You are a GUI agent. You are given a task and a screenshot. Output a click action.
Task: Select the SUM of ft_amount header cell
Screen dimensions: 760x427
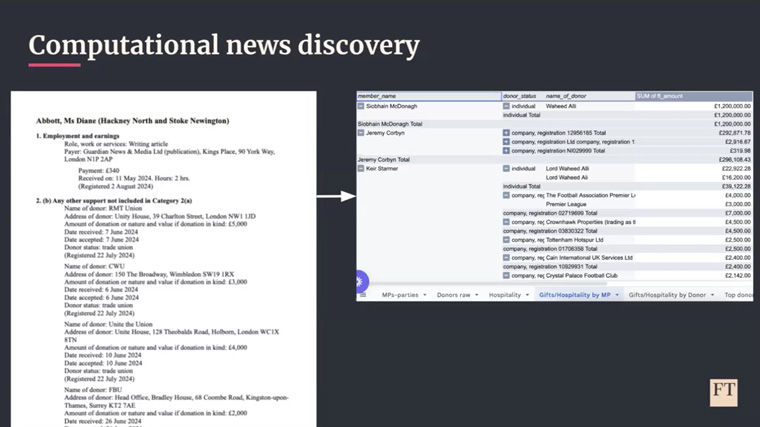(x=694, y=96)
